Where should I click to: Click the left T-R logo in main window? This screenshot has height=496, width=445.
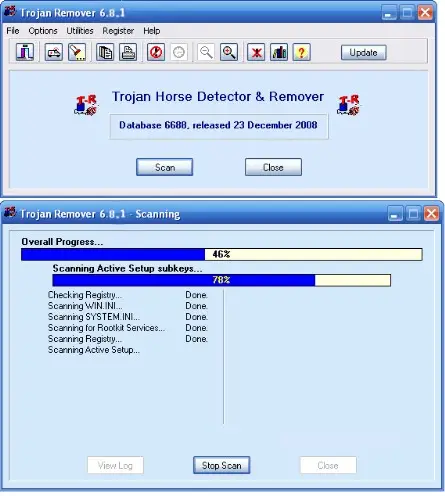[x=86, y=105]
